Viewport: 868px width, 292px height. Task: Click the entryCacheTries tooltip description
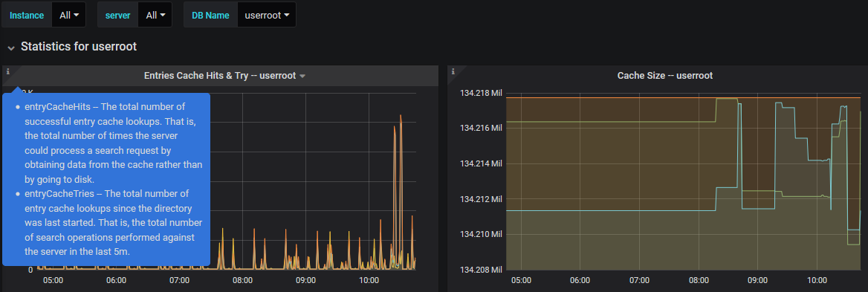(x=114, y=222)
